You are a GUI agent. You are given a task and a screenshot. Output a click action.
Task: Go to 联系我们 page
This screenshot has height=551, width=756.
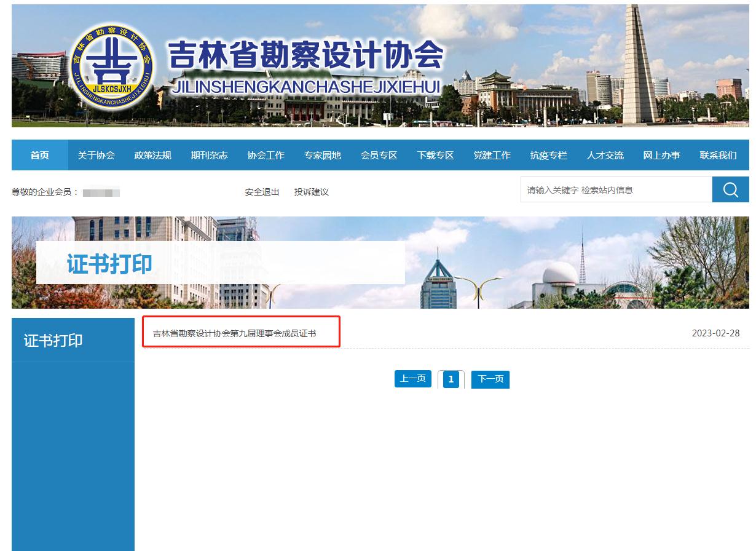719,155
